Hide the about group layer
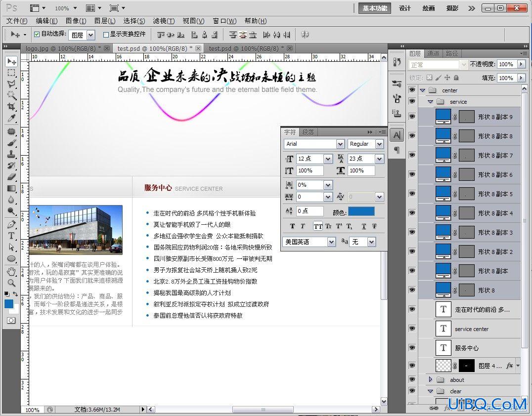The width and height of the screenshot is (532, 416). coord(412,380)
